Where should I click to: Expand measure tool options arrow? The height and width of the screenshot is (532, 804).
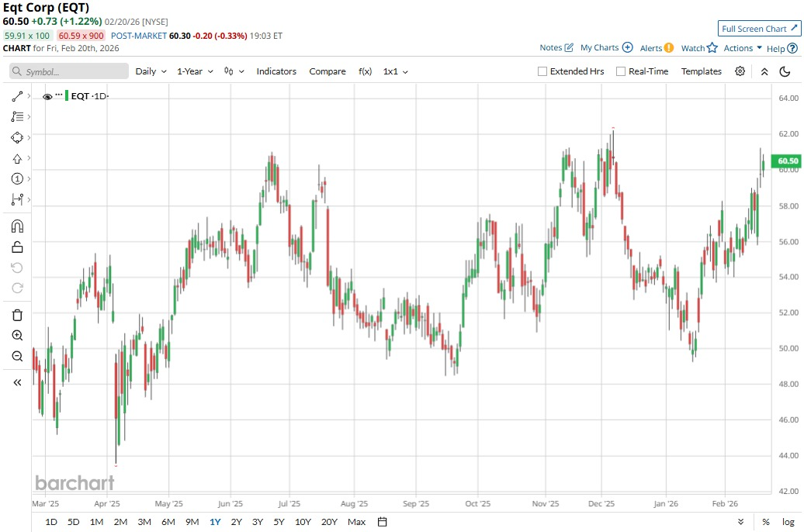[29, 199]
